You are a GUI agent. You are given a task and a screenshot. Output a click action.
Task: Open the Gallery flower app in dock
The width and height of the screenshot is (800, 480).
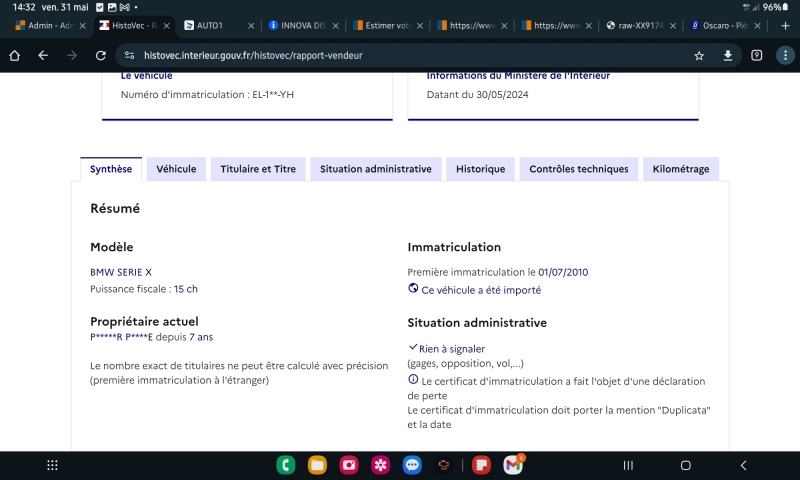click(x=381, y=465)
